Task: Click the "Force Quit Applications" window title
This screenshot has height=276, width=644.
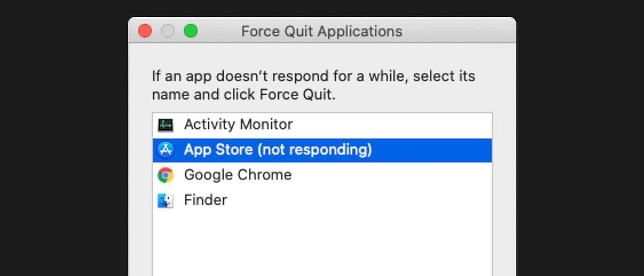Action: coord(322,31)
